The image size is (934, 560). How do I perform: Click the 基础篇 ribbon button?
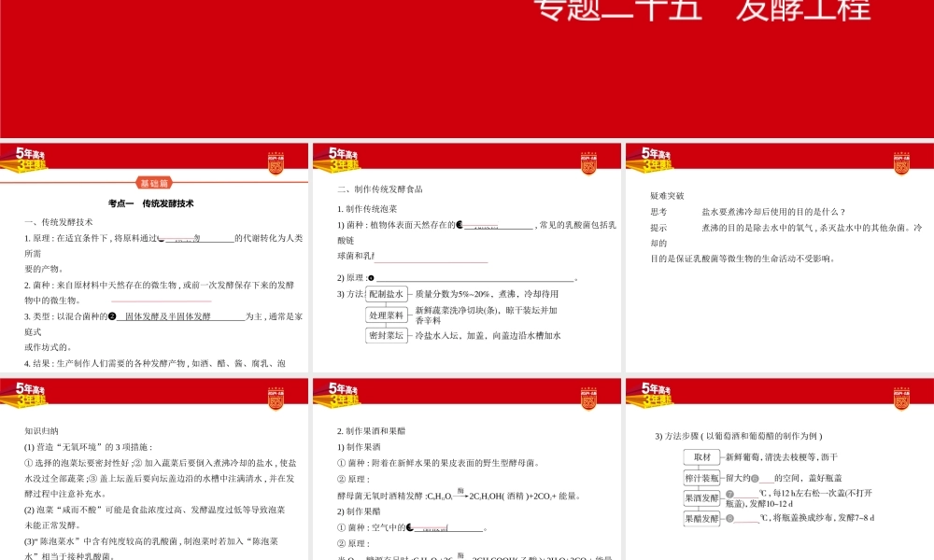point(156,183)
